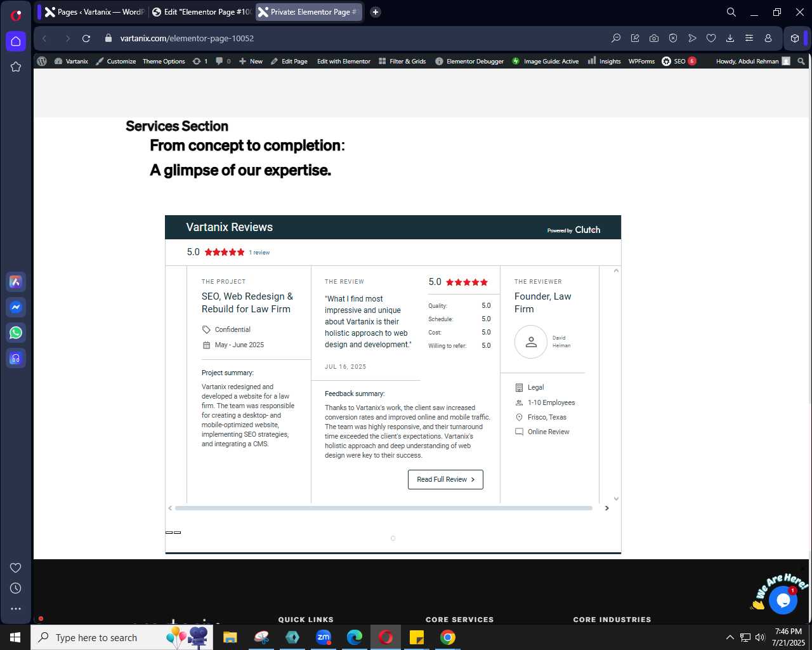Click Customize in admin bar
The image size is (812, 650).
115,61
